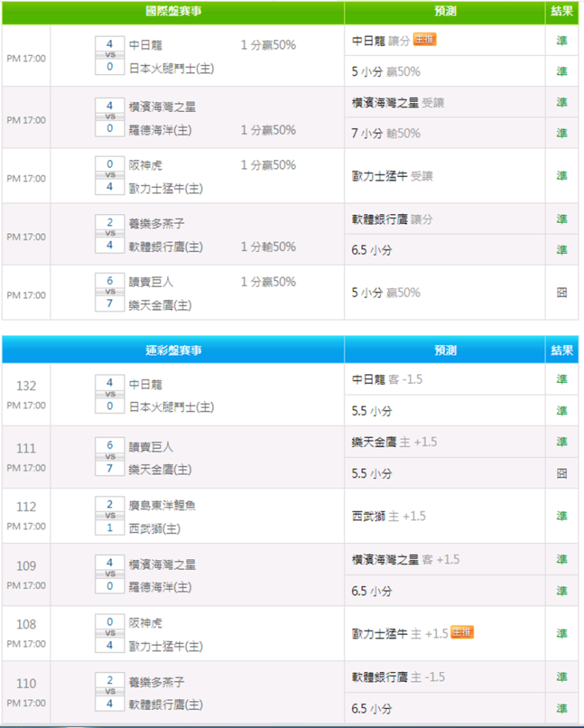Click the 橫濱海灣之星 客 +1.5 prediction
The image size is (584, 728).
[x=406, y=559]
